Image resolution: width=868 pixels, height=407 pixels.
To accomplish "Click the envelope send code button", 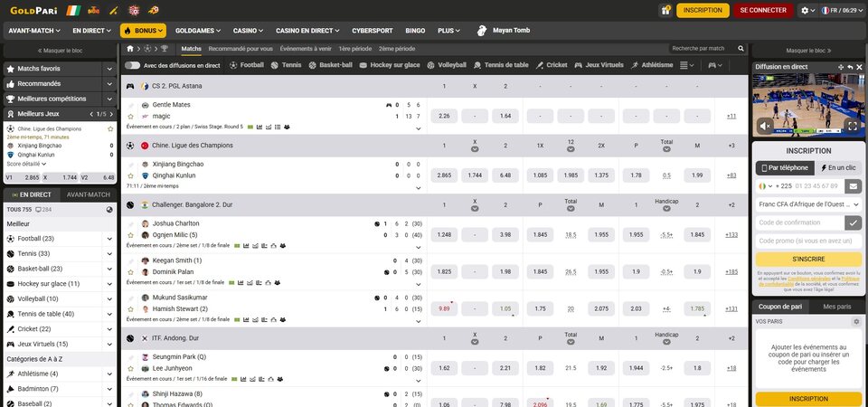I will tap(854, 186).
